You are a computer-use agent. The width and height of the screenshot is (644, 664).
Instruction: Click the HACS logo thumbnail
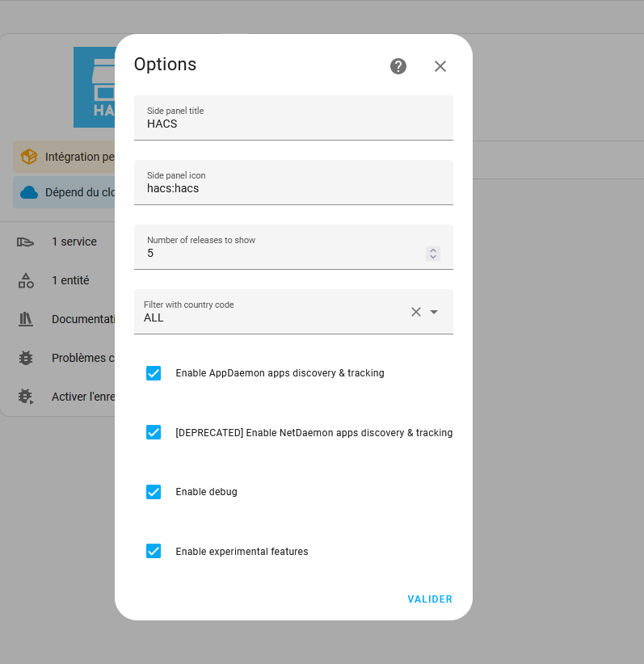[95, 87]
